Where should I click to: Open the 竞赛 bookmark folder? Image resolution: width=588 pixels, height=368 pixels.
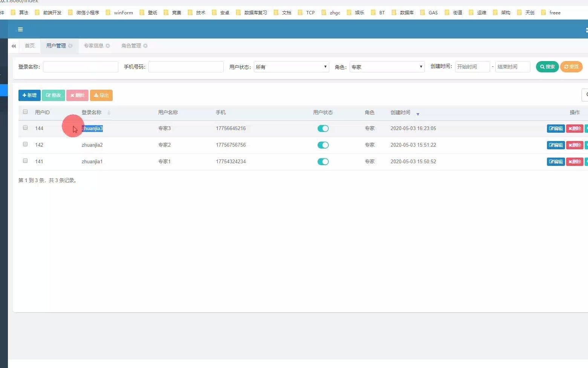coord(173,12)
